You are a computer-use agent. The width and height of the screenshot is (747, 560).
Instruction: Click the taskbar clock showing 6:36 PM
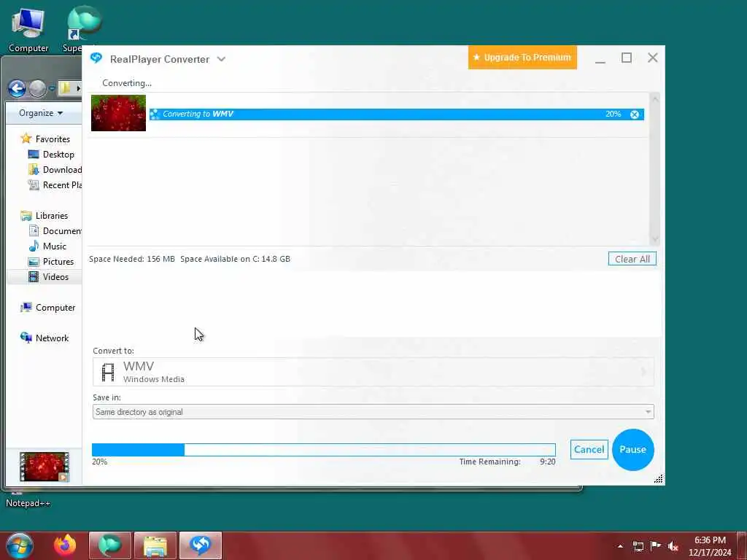[x=710, y=546]
